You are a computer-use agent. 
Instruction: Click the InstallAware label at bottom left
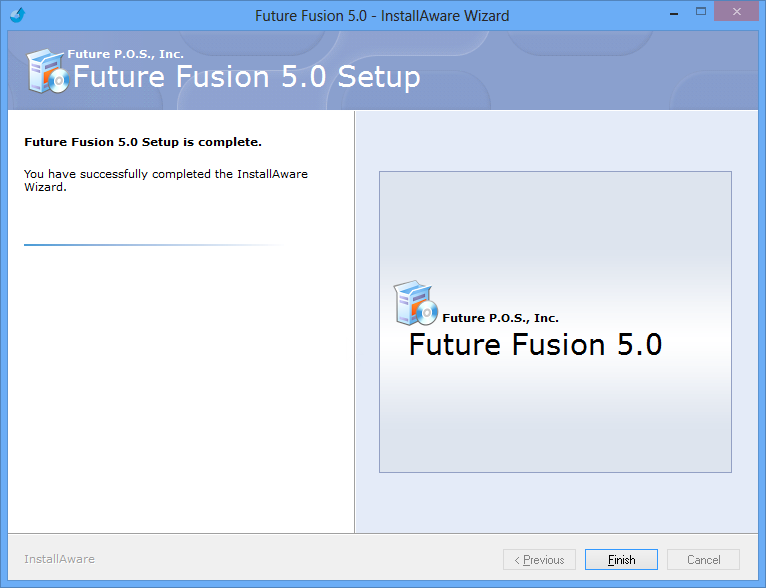[x=60, y=559]
